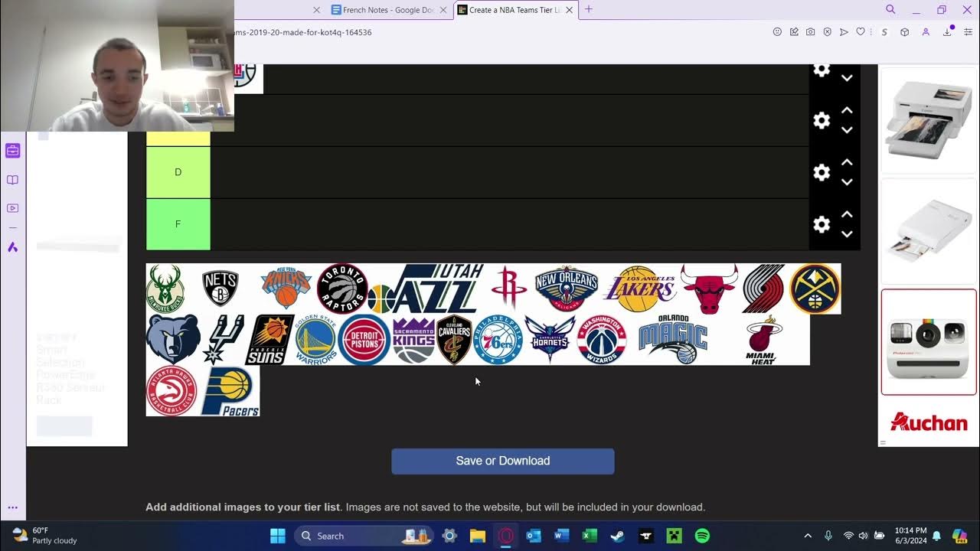Pick the Phoenix Suns logo
980x551 pixels.
click(x=269, y=339)
